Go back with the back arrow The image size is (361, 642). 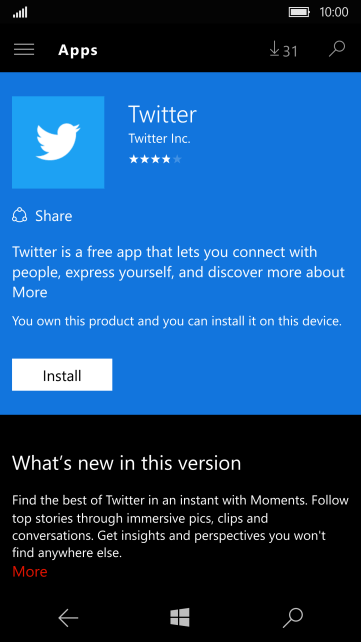pyautogui.click(x=68, y=618)
